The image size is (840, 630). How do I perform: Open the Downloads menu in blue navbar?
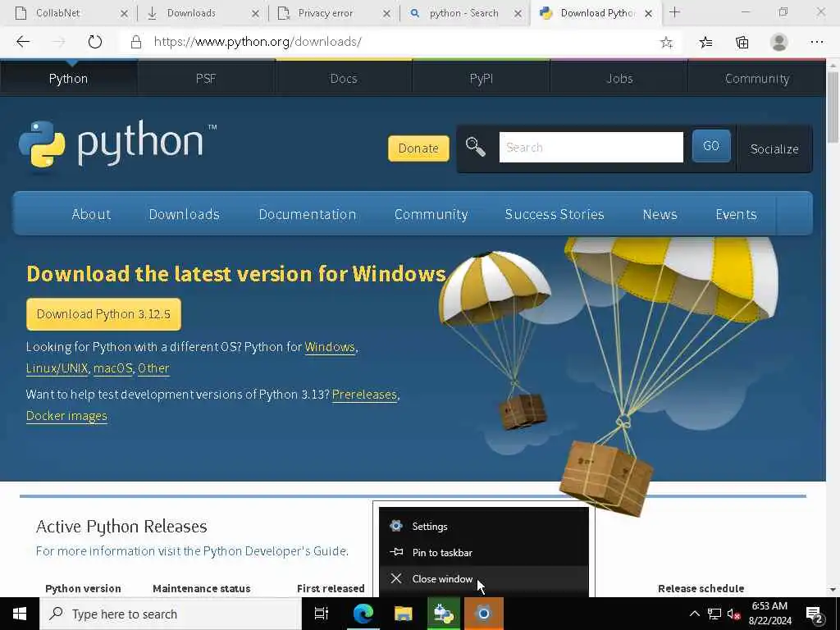[x=184, y=214]
